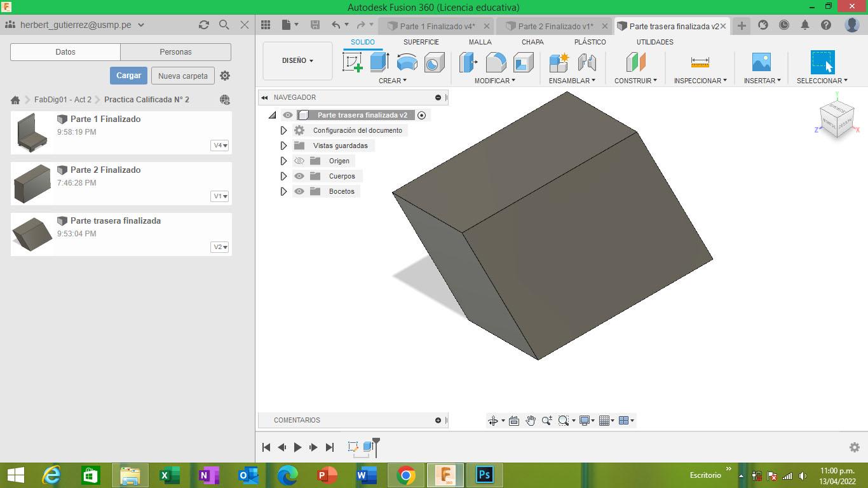The height and width of the screenshot is (488, 868).
Task: Click the Cargar upload button
Action: click(x=128, y=76)
